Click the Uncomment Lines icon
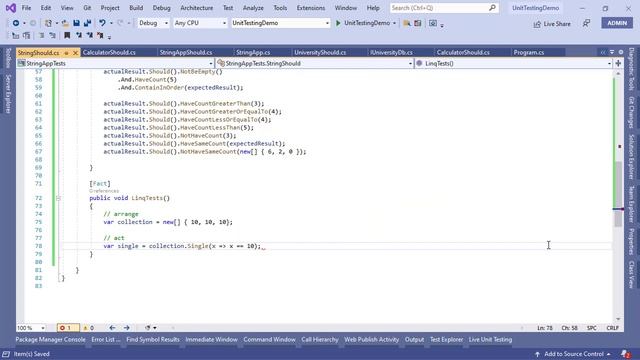This screenshot has width=640, height=360. coord(52,36)
